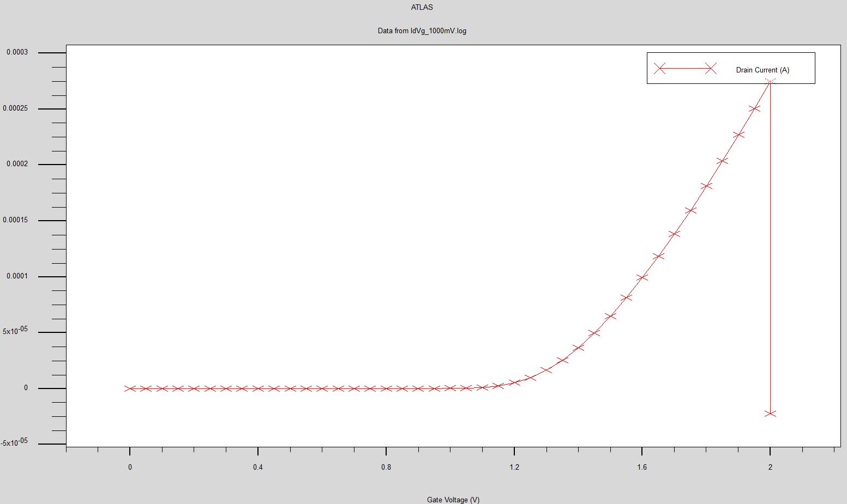Select the 0.0002 y-axis tick label
Image resolution: width=847 pixels, height=504 pixels.
pyautogui.click(x=17, y=164)
